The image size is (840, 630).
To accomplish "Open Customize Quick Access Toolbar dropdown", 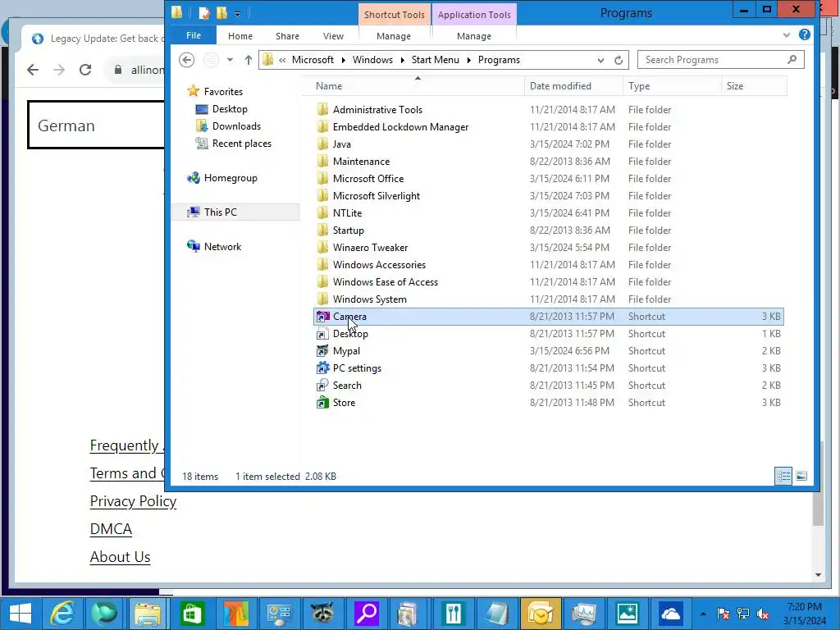I will tap(237, 13).
